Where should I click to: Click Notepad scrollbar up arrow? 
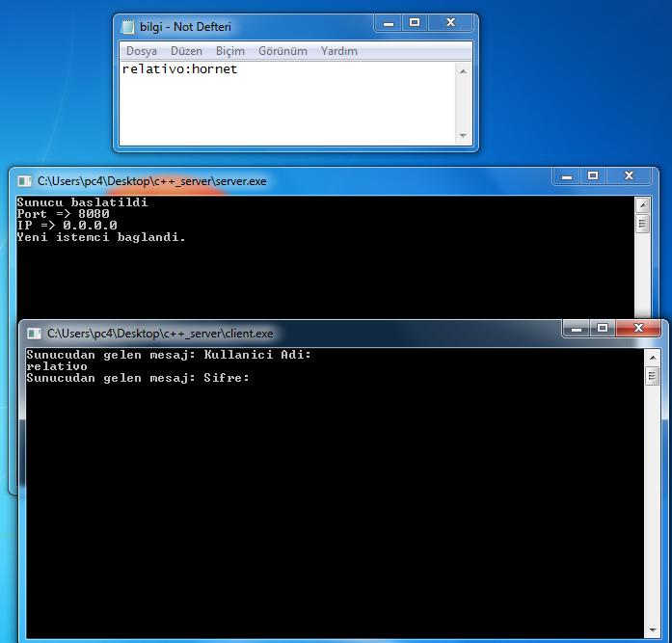[x=463, y=71]
